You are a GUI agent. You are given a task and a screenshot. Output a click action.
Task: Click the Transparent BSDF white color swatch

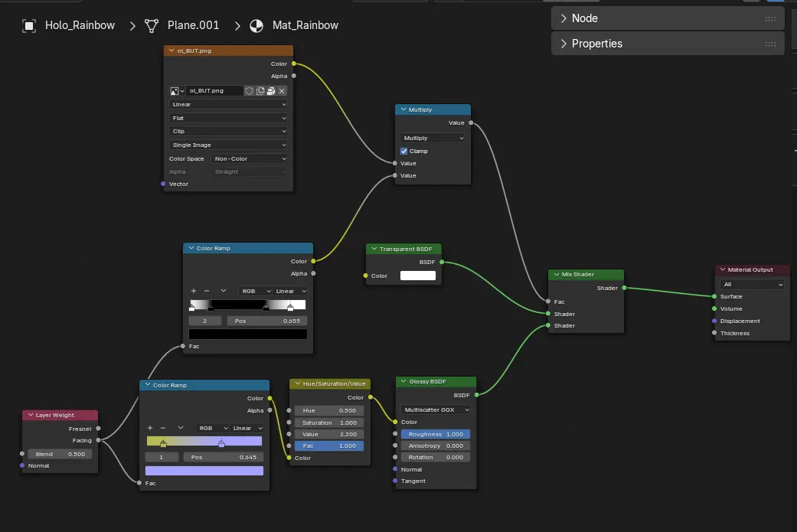(418, 276)
